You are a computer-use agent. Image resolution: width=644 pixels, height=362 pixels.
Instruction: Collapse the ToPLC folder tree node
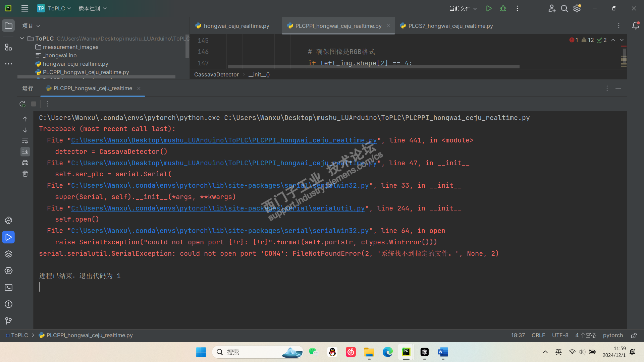(22, 39)
